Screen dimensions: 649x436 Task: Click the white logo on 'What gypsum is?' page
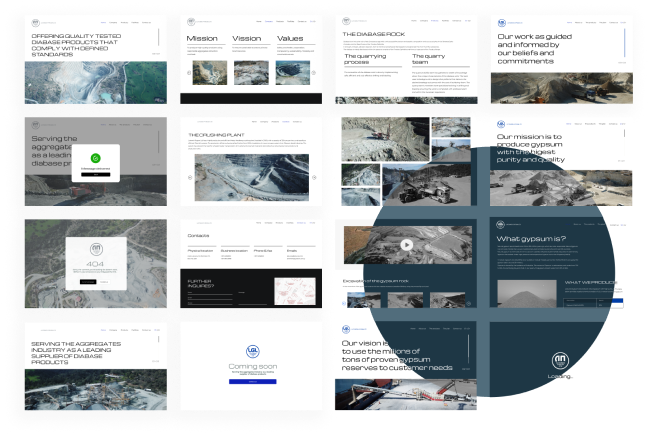[x=500, y=224]
